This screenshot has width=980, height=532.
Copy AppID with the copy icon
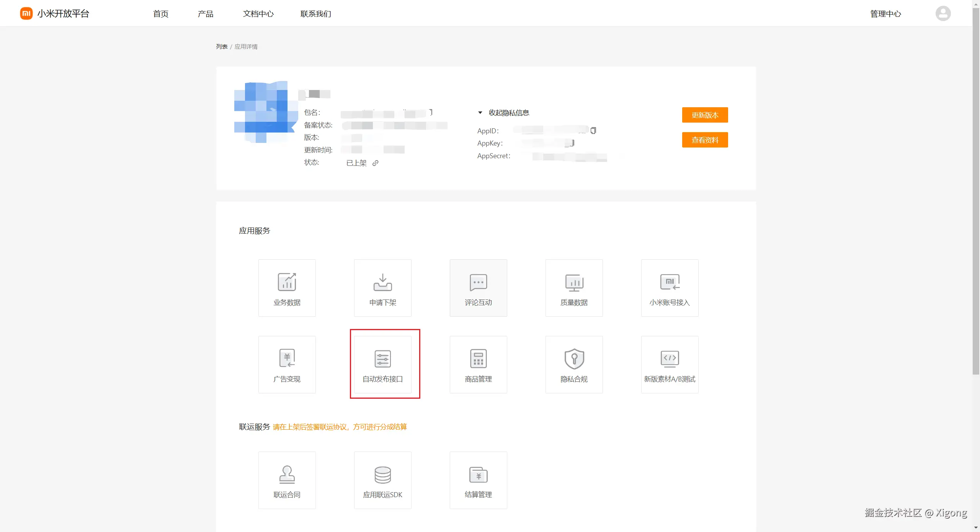pyautogui.click(x=593, y=131)
